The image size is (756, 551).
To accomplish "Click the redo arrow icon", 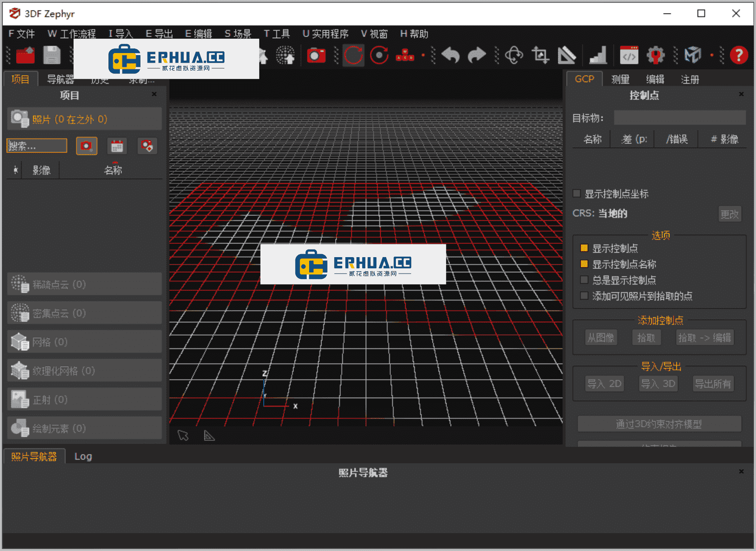I will [x=476, y=55].
